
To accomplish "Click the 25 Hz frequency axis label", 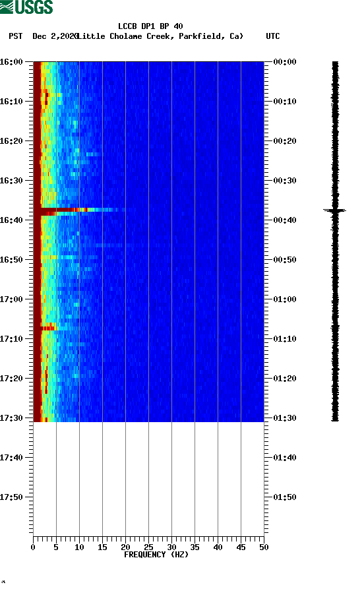I will pos(148,547).
